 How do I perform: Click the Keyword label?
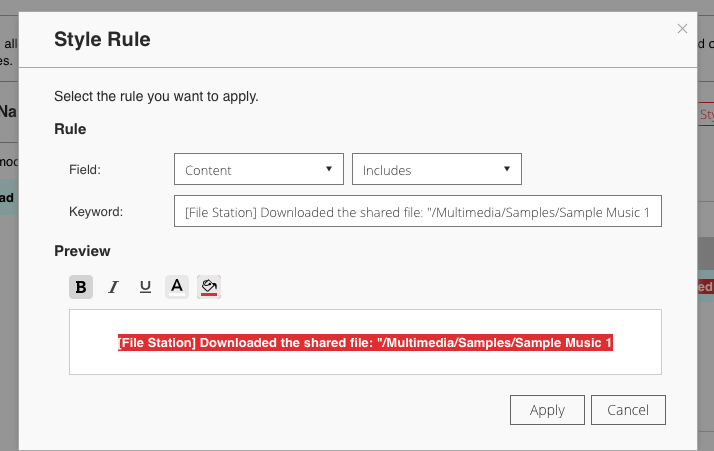tap(95, 212)
